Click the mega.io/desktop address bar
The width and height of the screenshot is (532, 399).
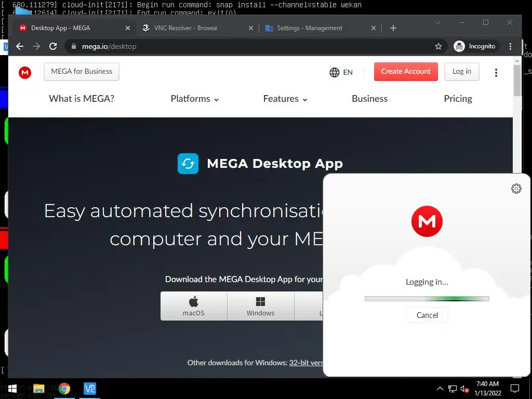[x=251, y=46]
